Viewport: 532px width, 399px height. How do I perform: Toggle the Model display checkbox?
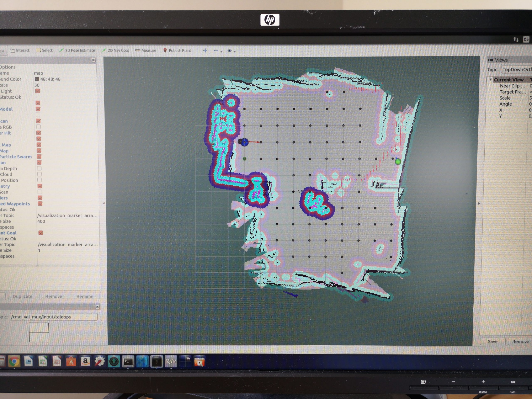click(x=38, y=109)
